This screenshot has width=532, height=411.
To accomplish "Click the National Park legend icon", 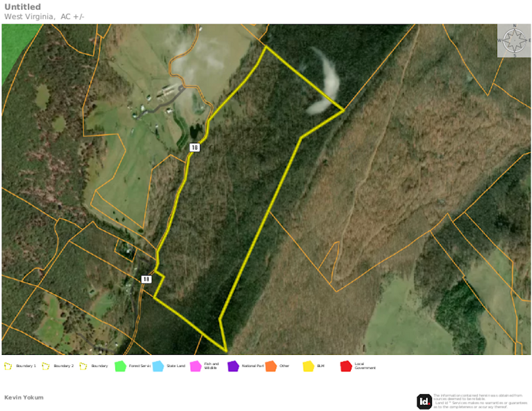I will [x=232, y=367].
